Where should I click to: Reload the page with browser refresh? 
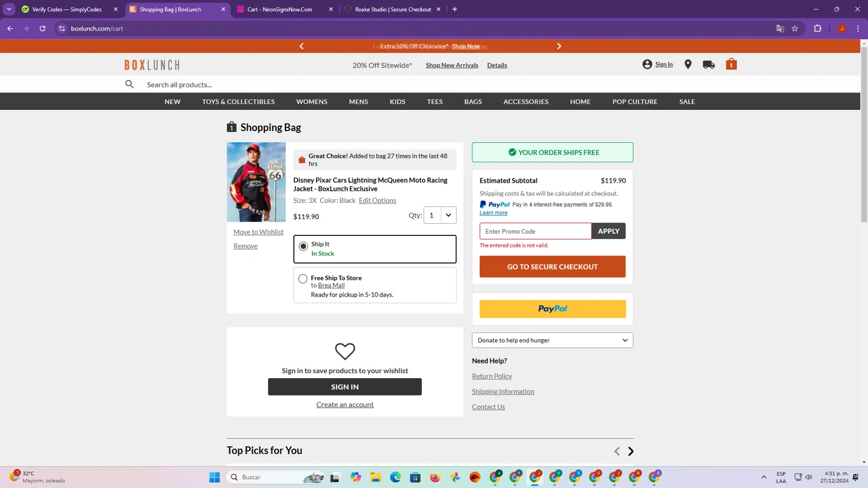(42, 28)
